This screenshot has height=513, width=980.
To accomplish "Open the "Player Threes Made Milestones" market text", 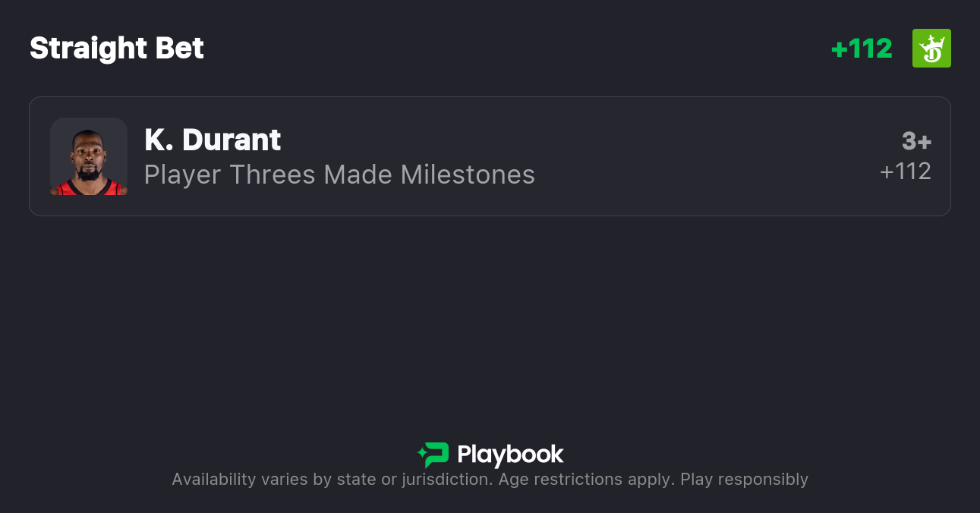I will pyautogui.click(x=339, y=175).
